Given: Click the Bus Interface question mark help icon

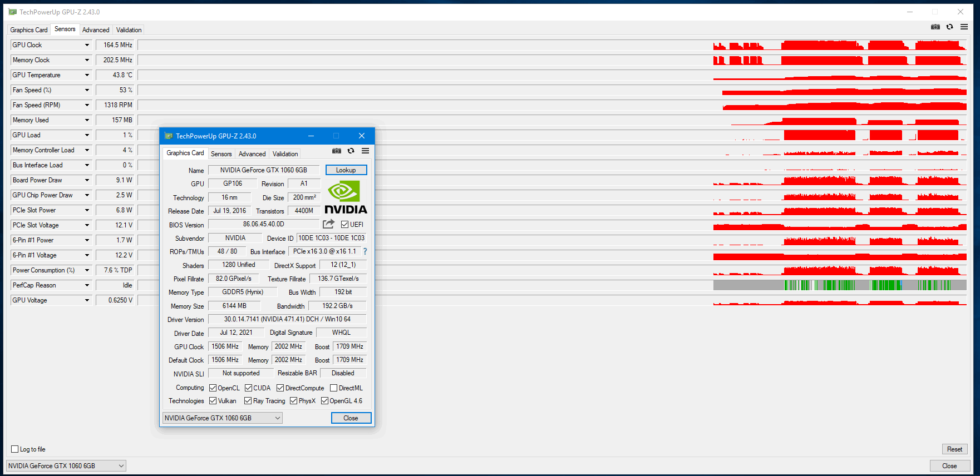Looking at the screenshot, I should pos(365,251).
